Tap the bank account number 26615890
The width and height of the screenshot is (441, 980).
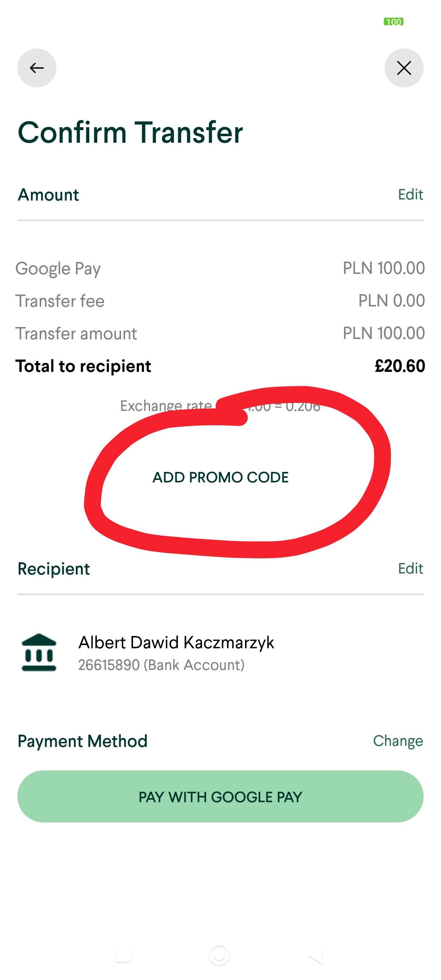(x=161, y=665)
